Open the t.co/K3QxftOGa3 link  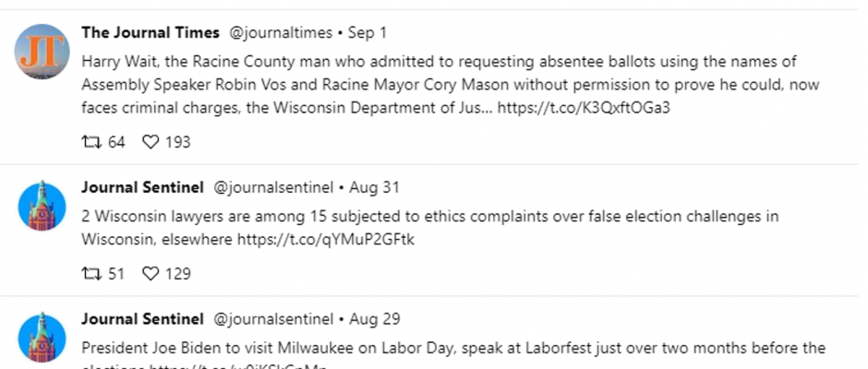(x=584, y=108)
